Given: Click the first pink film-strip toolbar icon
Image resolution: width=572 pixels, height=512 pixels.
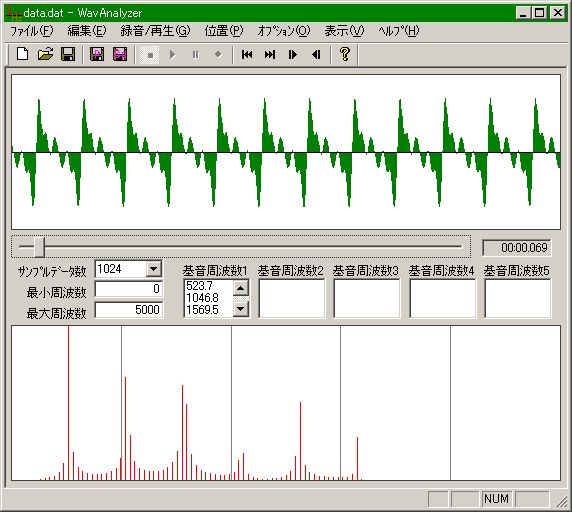Looking at the screenshot, I should [x=97, y=54].
